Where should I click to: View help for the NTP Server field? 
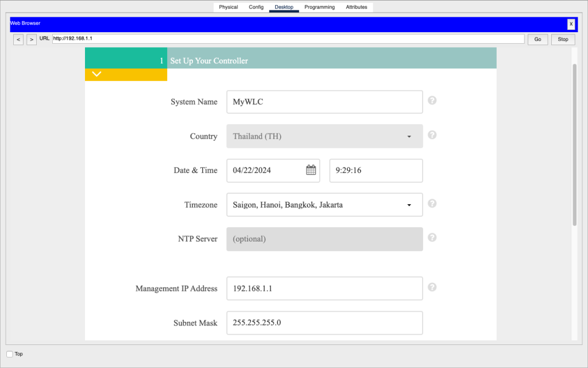tap(432, 237)
